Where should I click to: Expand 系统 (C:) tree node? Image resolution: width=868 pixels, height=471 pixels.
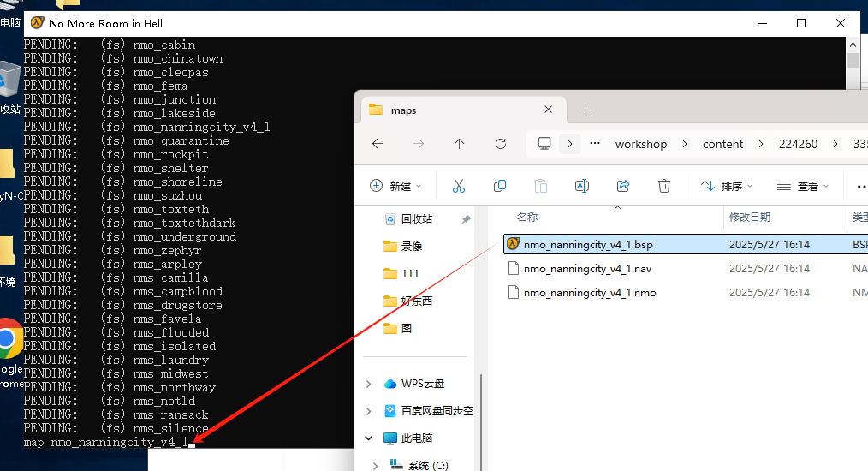[375, 466]
